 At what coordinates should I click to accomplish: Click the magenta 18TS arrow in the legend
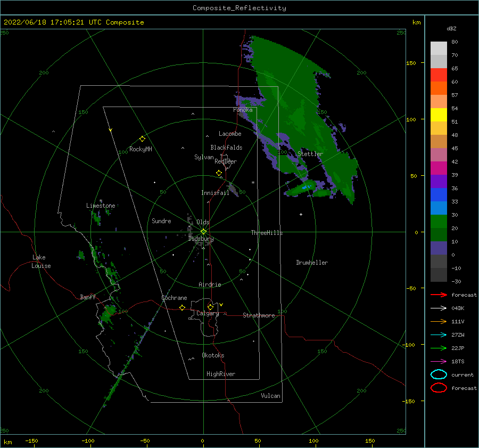[439, 362]
